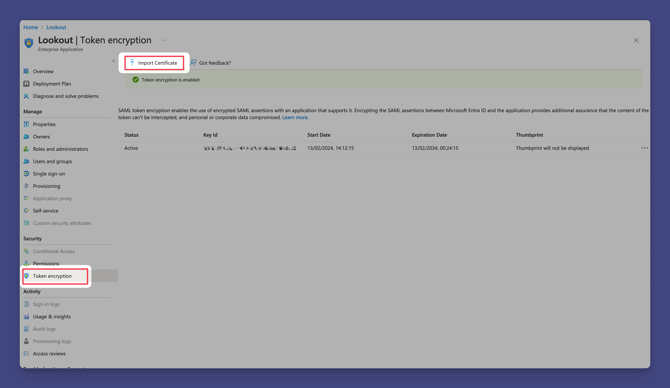Click the Owners people icon
The width and height of the screenshot is (670, 388).
pos(26,137)
